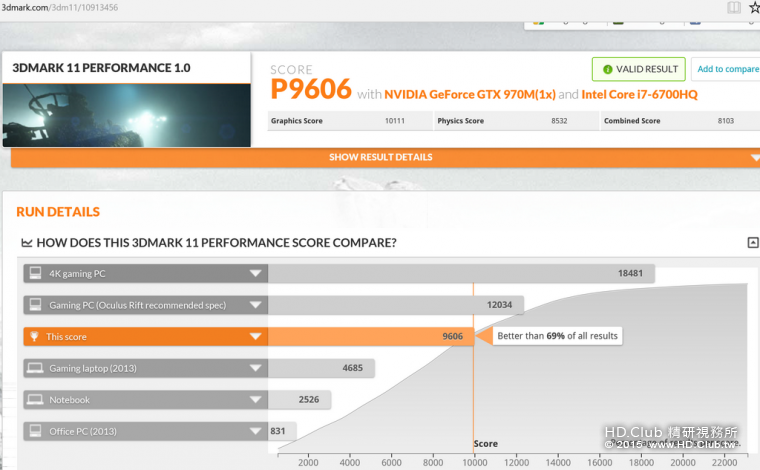Screen dimensions: 760x470
Task: Click the Gaming laptop (2013) row label
Action: tap(93, 368)
